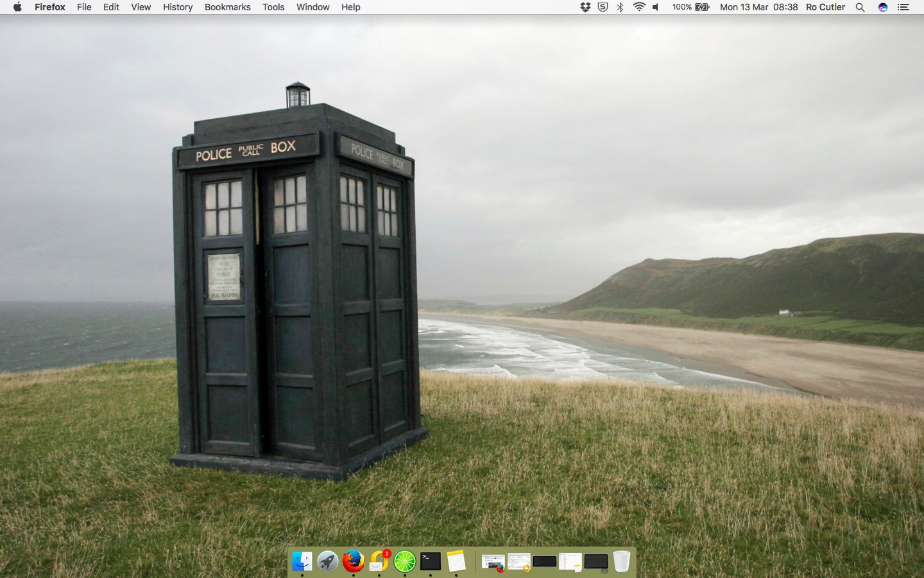The image size is (924, 578).
Task: Open the Help menu
Action: pos(351,7)
